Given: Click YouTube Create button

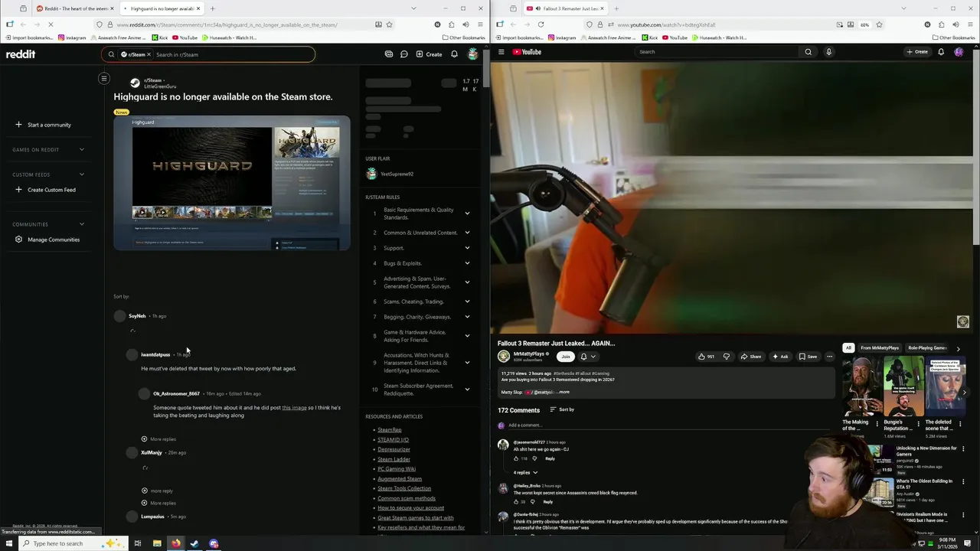Looking at the screenshot, I should click(x=917, y=52).
